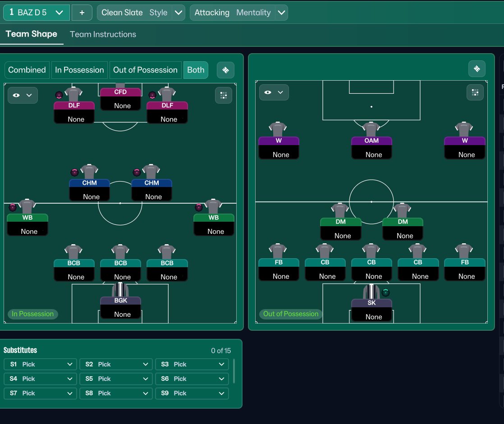
Task: Select the right DM player shirt icon
Action: pos(402,210)
